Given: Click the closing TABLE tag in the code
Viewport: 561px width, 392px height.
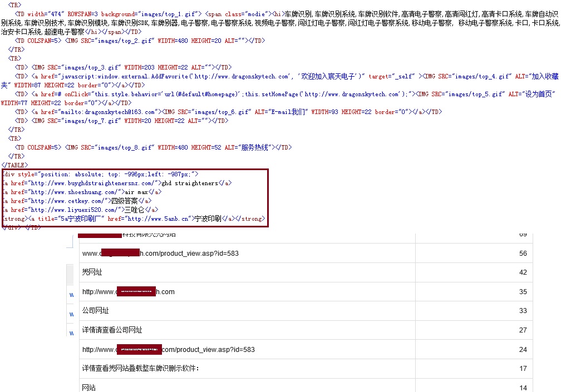Looking at the screenshot, I should click(x=14, y=165).
